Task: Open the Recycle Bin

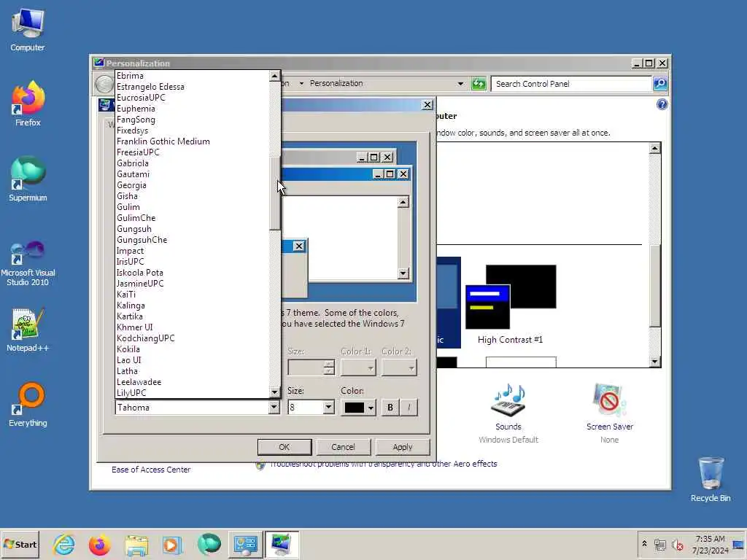Action: point(711,480)
